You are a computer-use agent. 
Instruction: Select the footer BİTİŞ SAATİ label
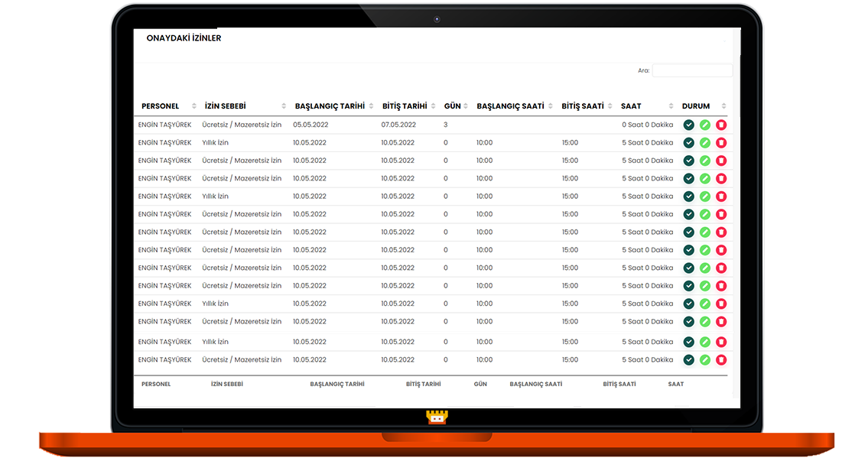(619, 384)
